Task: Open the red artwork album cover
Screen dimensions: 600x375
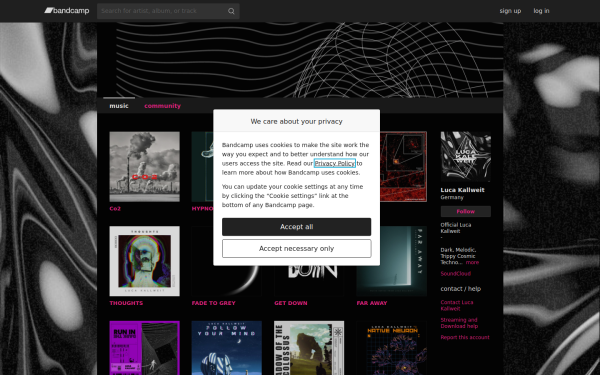Action: pyautogui.click(x=403, y=166)
